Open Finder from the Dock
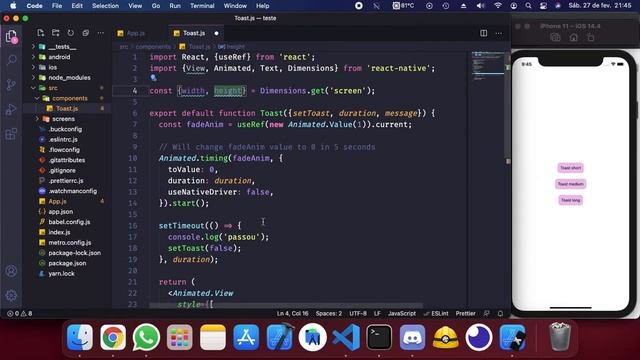Image resolution: width=640 pixels, height=360 pixels. pos(80,337)
